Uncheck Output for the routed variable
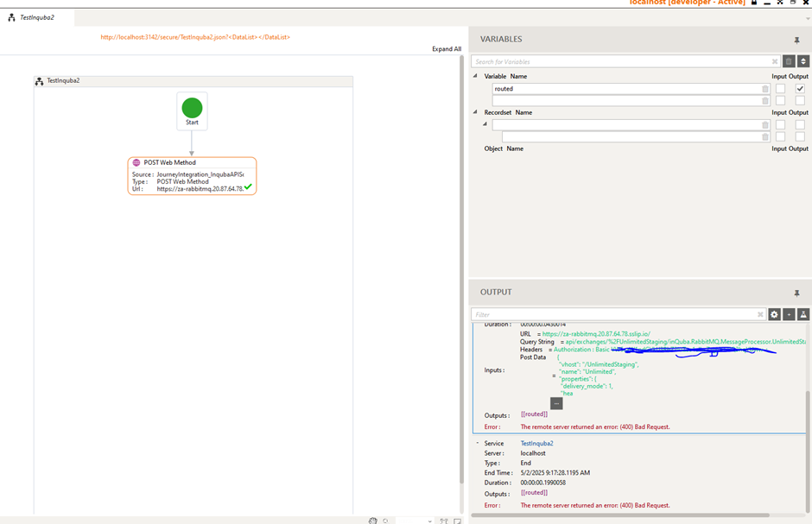Image resolution: width=812 pixels, height=524 pixels. pos(800,88)
